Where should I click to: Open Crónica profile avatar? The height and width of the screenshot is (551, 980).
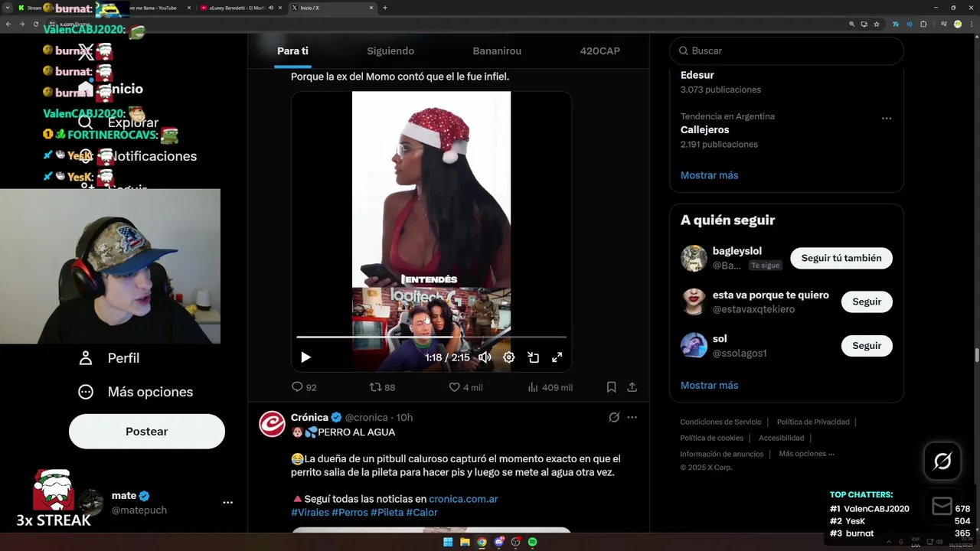point(272,424)
